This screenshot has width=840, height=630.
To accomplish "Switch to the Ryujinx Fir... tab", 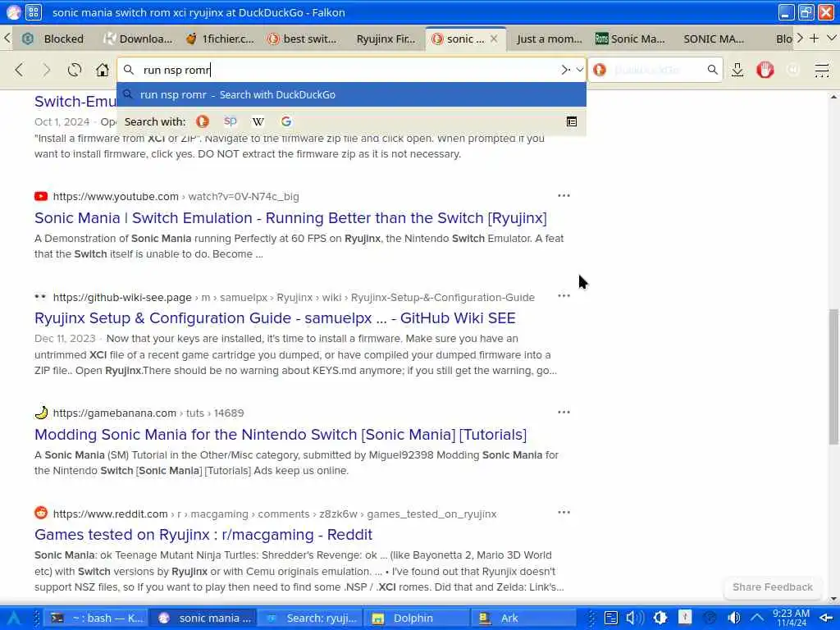I will point(386,39).
